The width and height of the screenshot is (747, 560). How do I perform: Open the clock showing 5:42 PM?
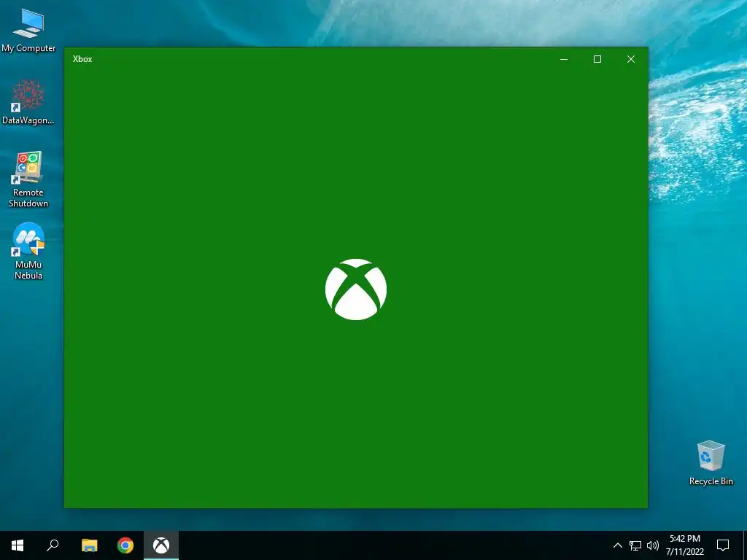pyautogui.click(x=684, y=545)
